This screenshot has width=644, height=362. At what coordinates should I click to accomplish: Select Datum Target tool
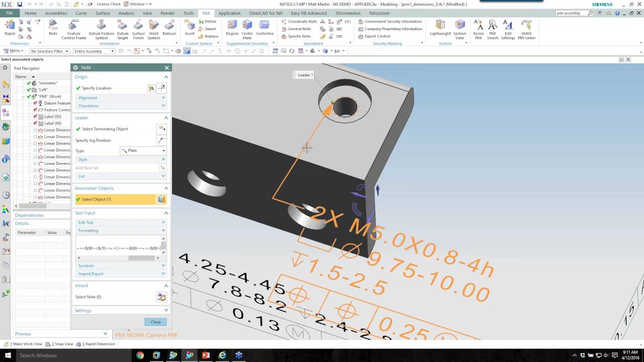(x=123, y=30)
